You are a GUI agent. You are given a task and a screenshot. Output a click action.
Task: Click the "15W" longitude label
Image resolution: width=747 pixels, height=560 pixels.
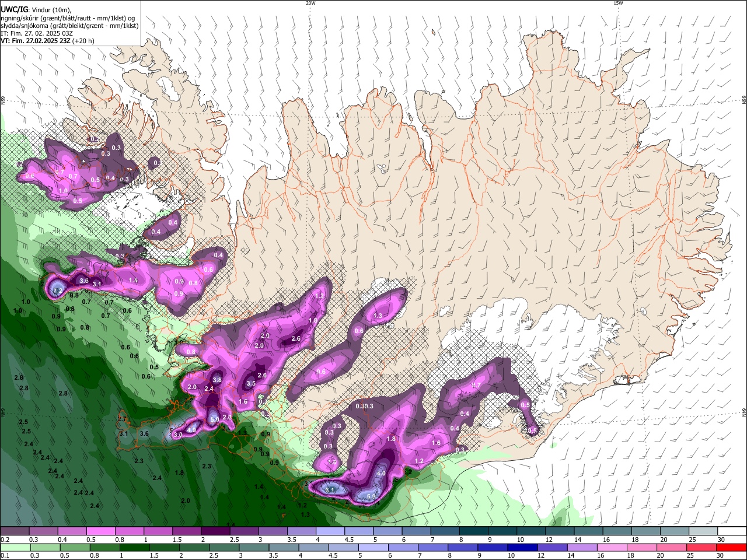pyautogui.click(x=618, y=3)
